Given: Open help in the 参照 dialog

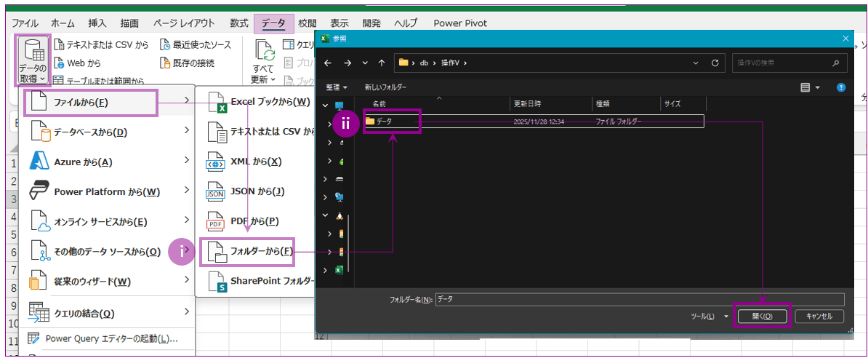Looking at the screenshot, I should [841, 87].
